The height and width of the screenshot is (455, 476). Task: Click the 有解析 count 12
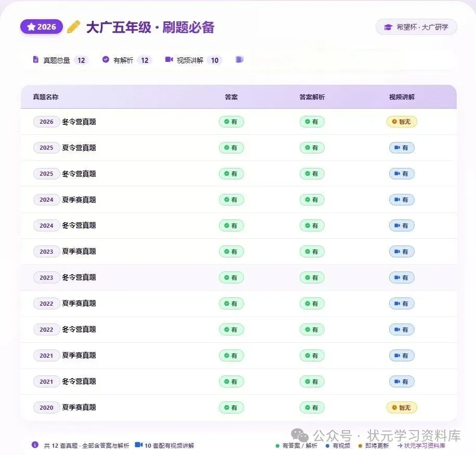(x=145, y=60)
